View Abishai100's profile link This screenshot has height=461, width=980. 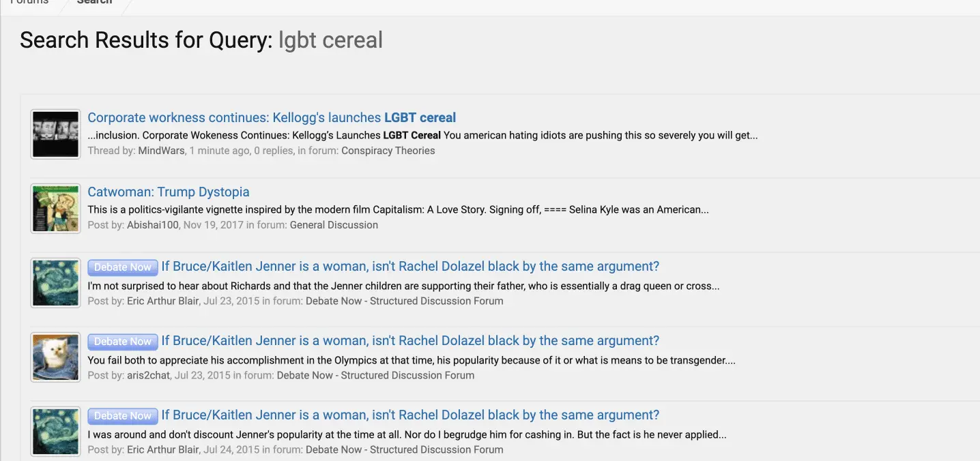coord(154,225)
